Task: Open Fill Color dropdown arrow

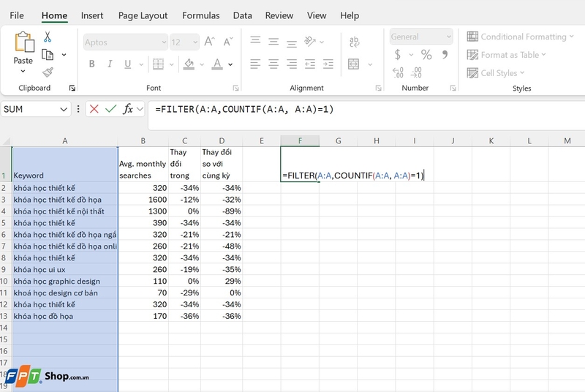Action: pyautogui.click(x=202, y=64)
